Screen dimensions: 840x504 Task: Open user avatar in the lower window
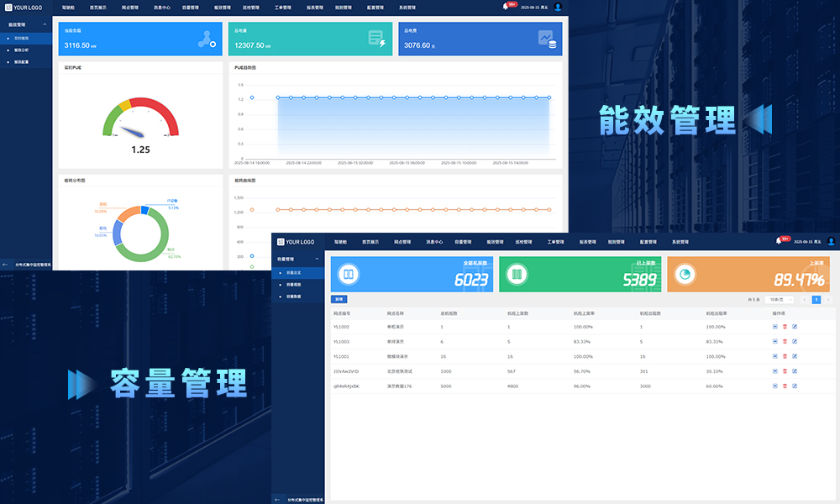pos(831,241)
